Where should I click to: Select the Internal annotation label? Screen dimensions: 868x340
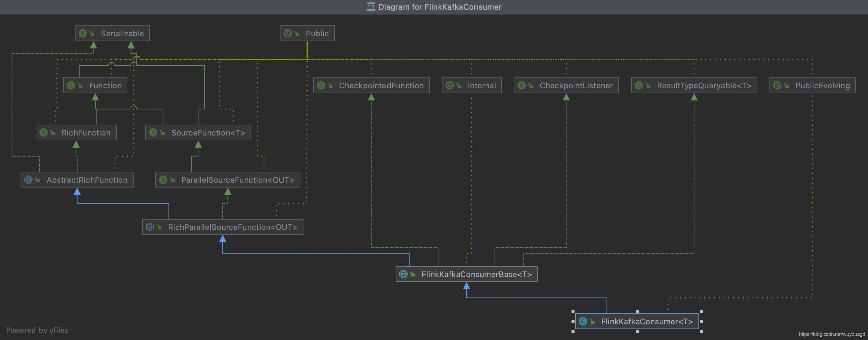[x=482, y=85]
